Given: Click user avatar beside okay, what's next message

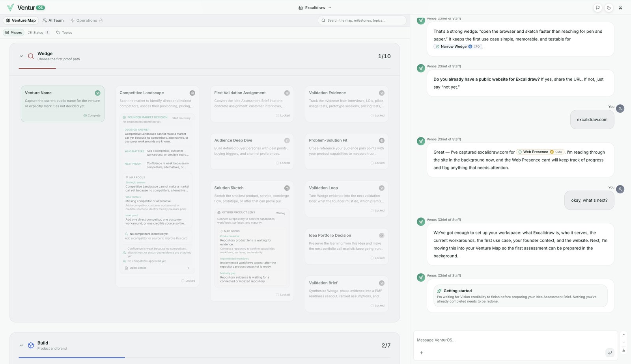Looking at the screenshot, I should [620, 189].
